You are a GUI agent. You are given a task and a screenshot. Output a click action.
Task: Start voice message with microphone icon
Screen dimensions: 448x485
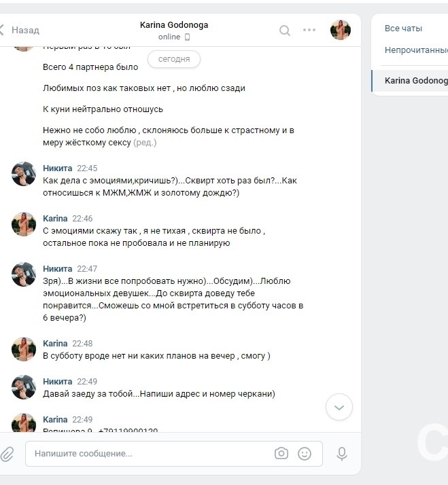tap(342, 454)
